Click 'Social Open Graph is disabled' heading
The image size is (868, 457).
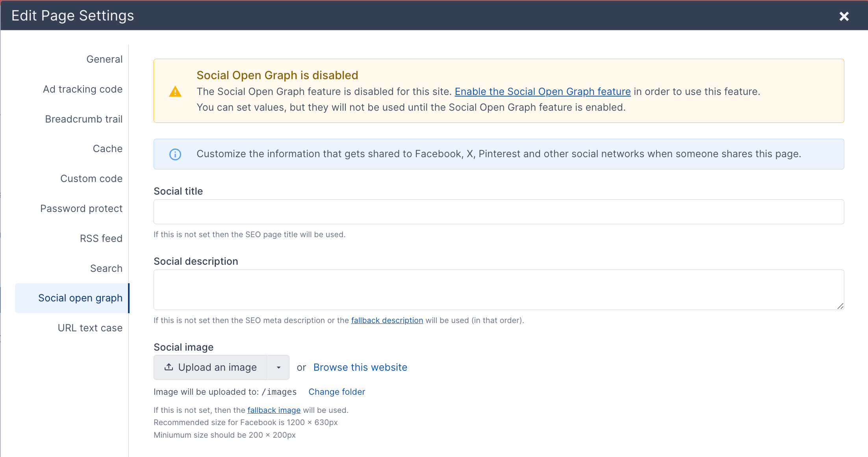click(x=277, y=75)
